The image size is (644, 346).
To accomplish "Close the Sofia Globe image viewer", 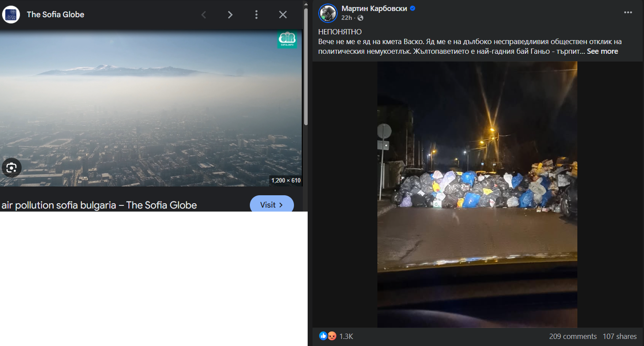I will click(x=283, y=15).
